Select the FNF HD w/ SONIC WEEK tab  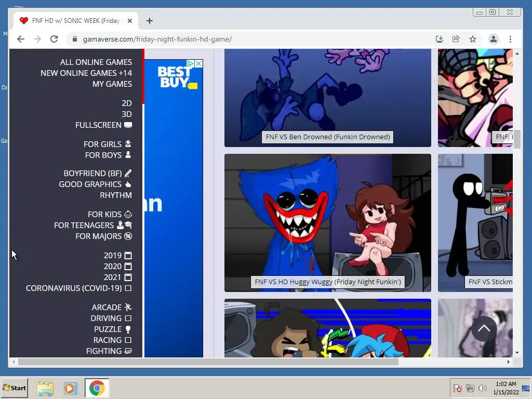click(75, 21)
